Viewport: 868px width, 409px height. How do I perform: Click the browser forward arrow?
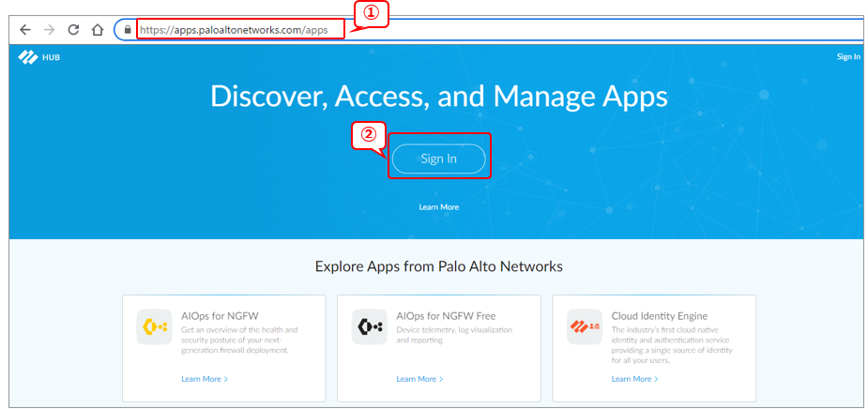[50, 29]
